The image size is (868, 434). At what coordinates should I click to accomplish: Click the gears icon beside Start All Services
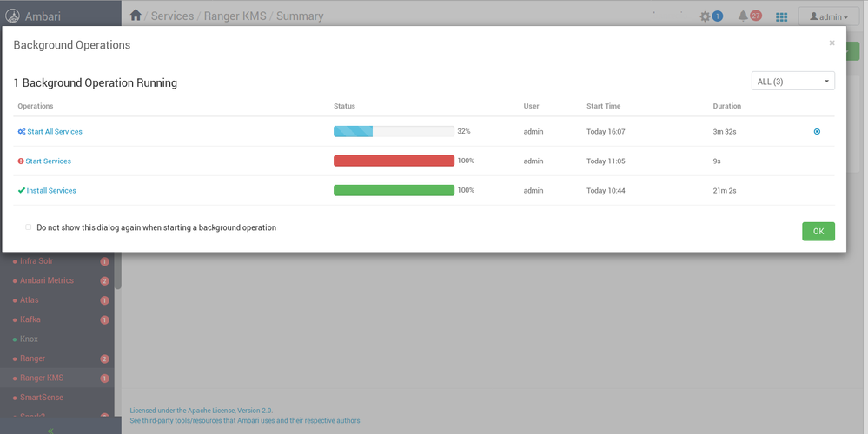(22, 132)
